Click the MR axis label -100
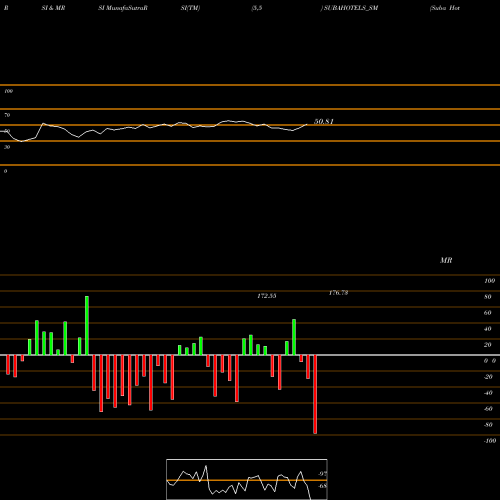 490,441
